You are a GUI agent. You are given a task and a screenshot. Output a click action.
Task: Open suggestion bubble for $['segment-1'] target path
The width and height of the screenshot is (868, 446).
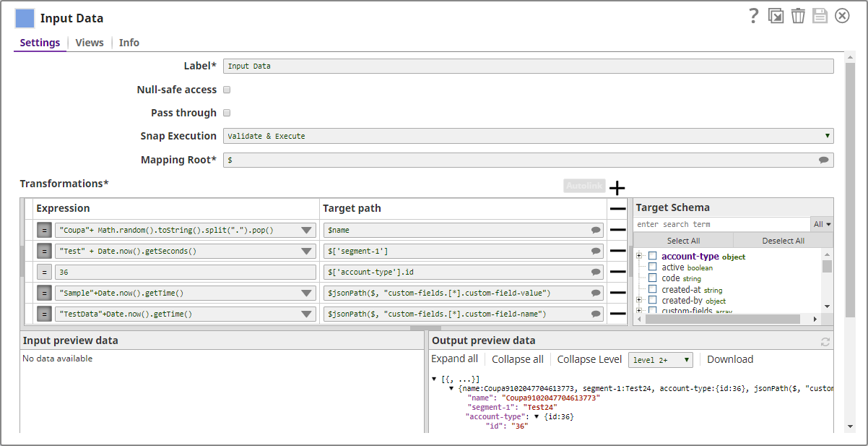[596, 251]
